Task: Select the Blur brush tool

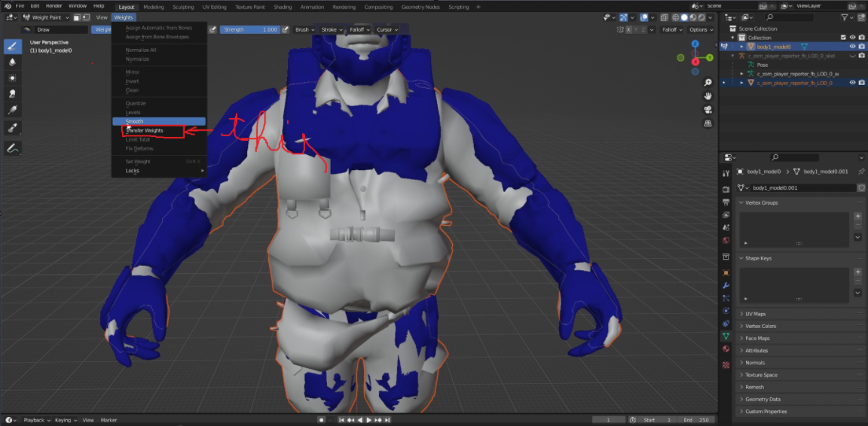Action: (x=13, y=62)
